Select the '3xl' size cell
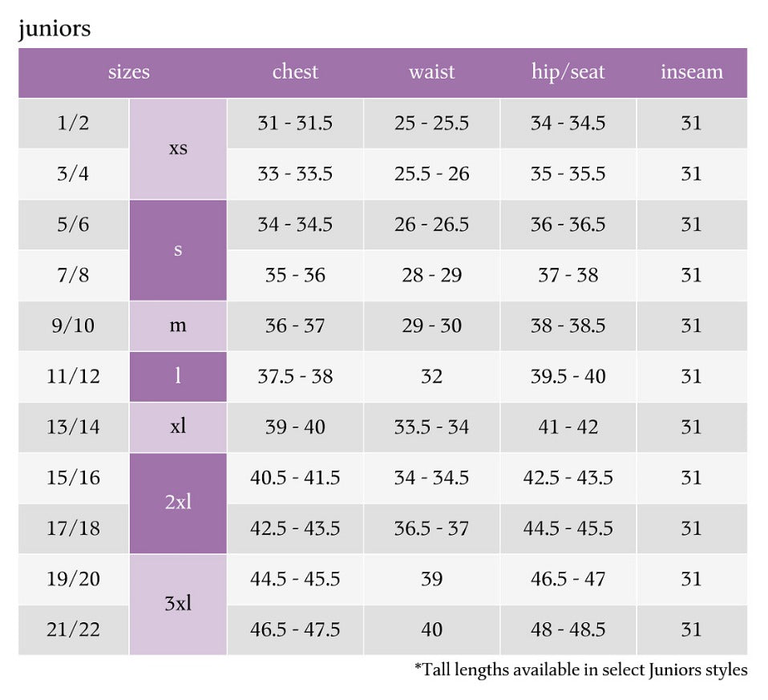This screenshot has width=768, height=700. point(178,605)
